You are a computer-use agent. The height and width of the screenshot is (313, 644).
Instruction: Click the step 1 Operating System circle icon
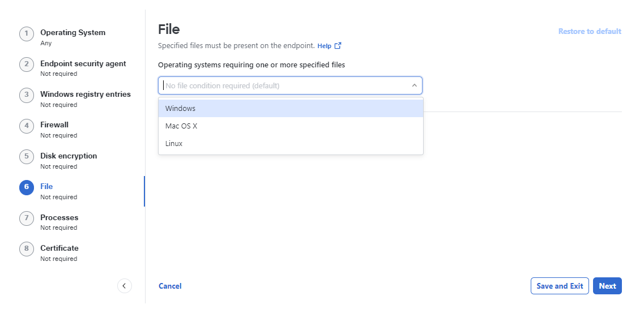click(26, 33)
